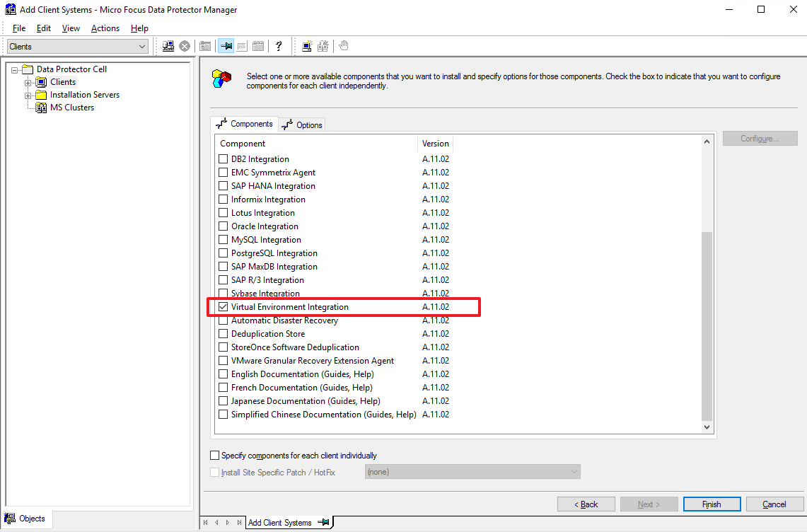Open the View menu
807x532 pixels.
71,28
